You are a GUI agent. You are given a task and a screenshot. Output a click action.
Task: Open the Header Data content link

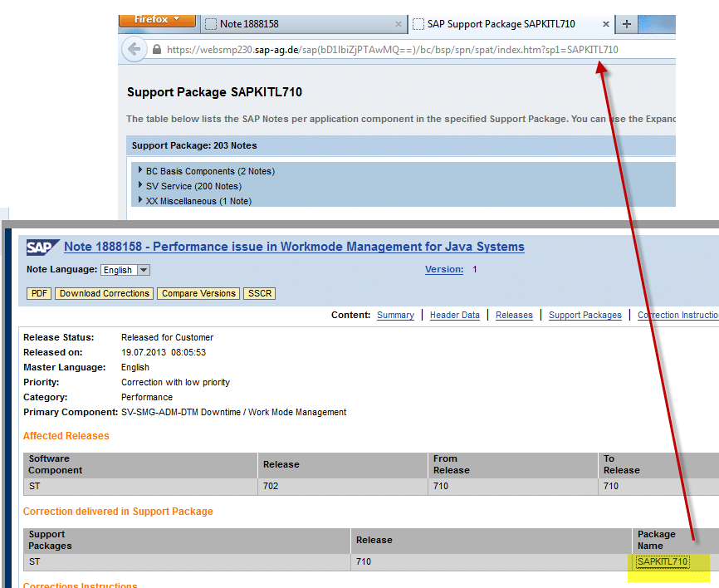pos(454,316)
